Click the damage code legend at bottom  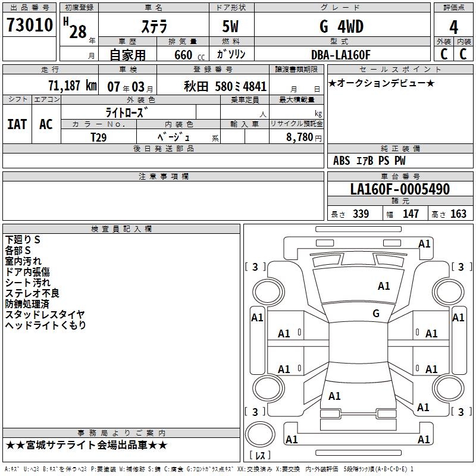coord(209,469)
